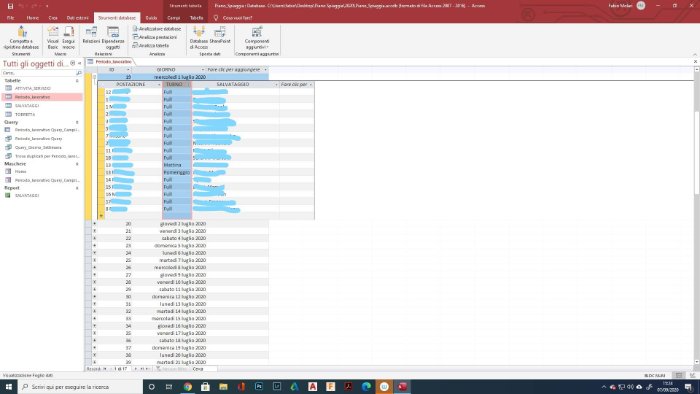The height and width of the screenshot is (394, 700).
Task: Click the Database di Access icon
Action: [x=199, y=37]
